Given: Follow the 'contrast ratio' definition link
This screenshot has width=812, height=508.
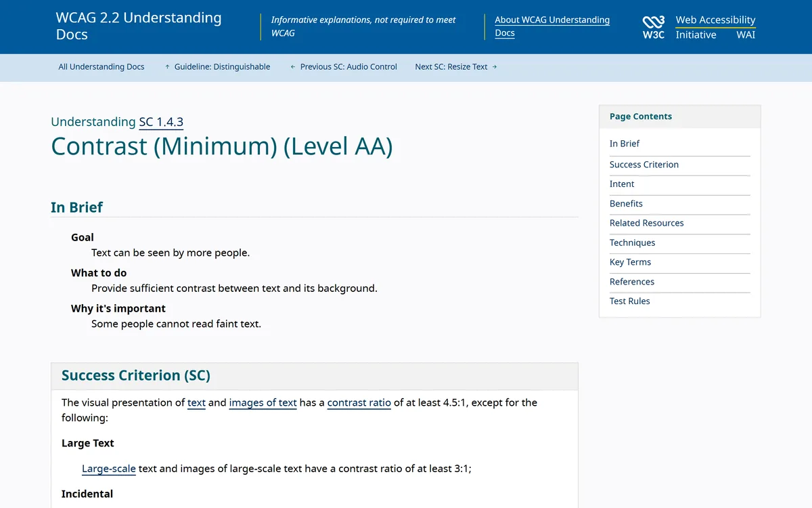Looking at the screenshot, I should point(359,402).
